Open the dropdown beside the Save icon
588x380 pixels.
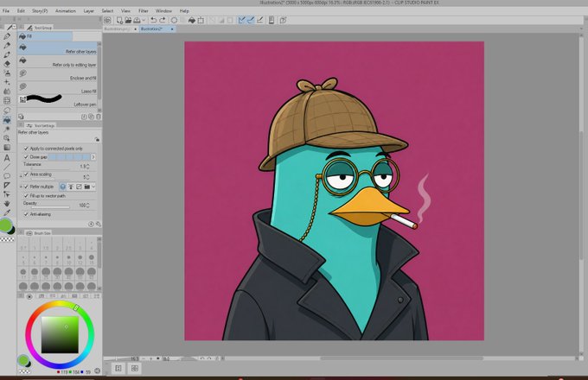point(144,20)
